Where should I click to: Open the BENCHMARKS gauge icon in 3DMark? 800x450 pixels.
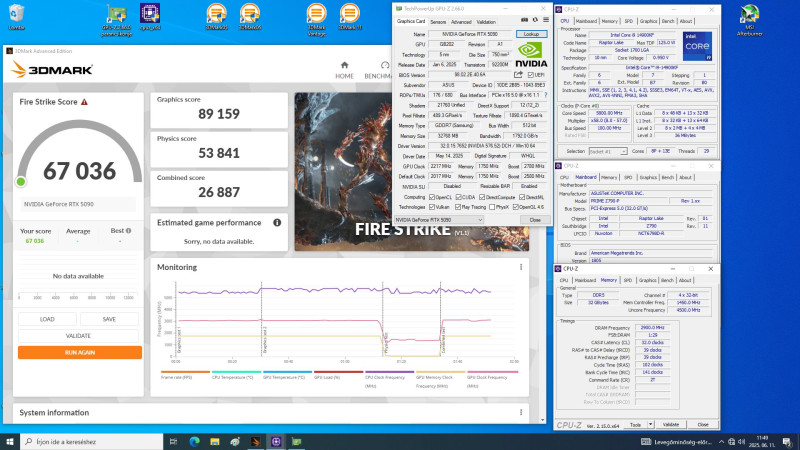(385, 65)
